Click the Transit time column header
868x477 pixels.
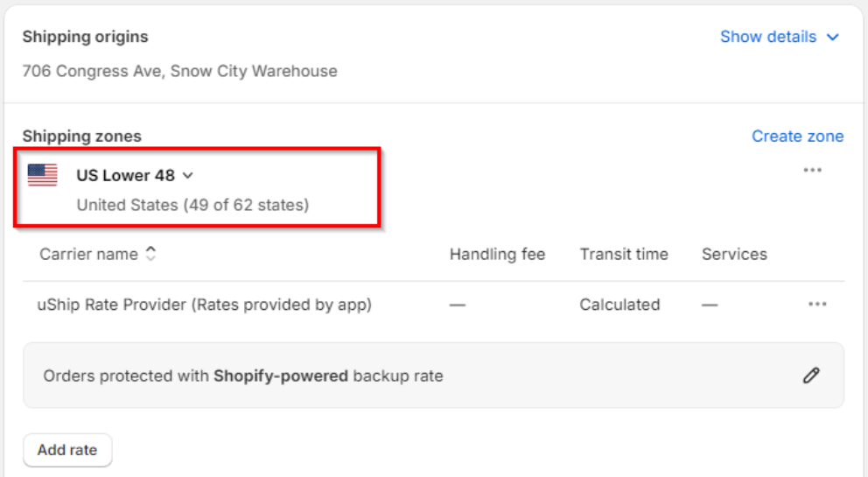click(x=623, y=254)
